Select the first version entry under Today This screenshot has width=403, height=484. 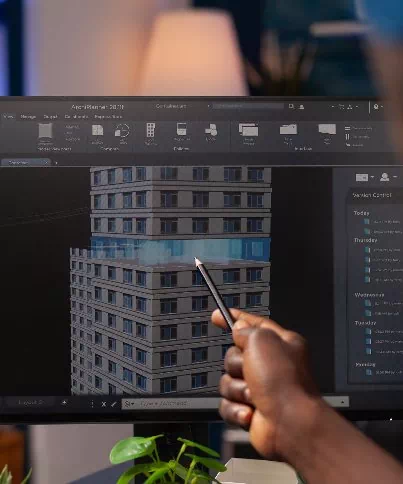[382, 222]
